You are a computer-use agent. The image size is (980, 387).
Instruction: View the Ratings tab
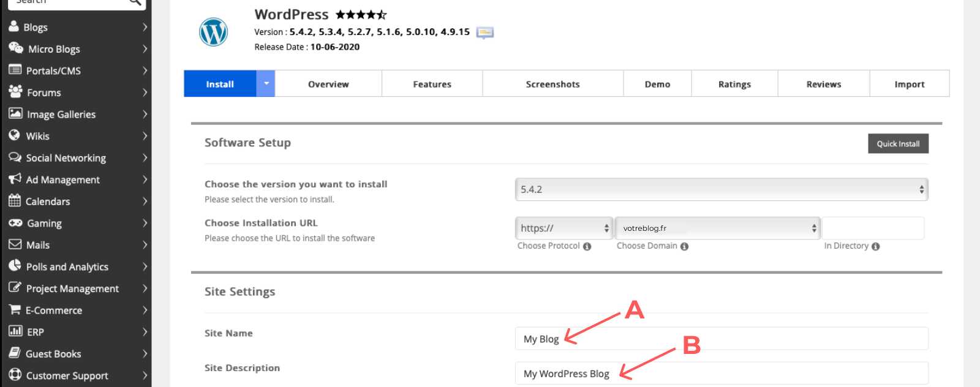[x=734, y=84]
